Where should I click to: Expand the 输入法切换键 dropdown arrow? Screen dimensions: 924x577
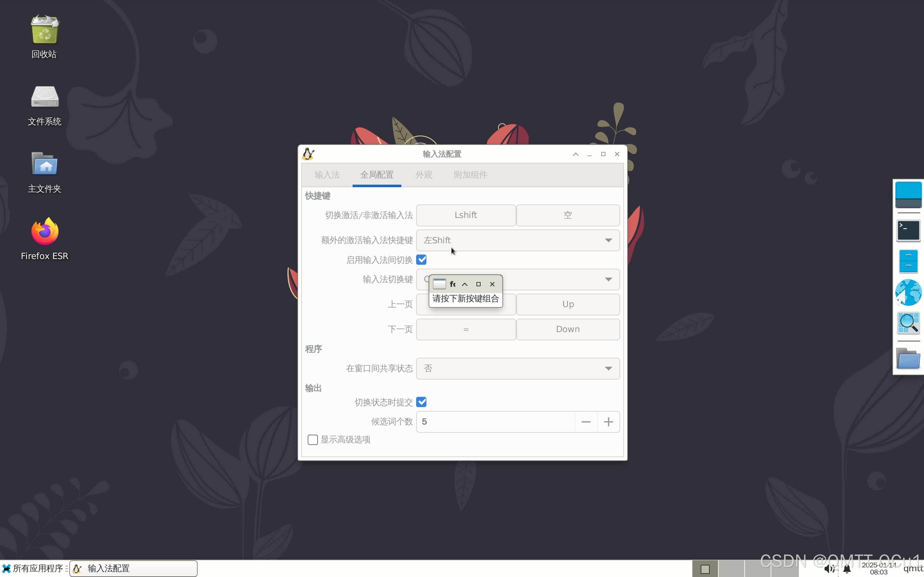click(608, 280)
